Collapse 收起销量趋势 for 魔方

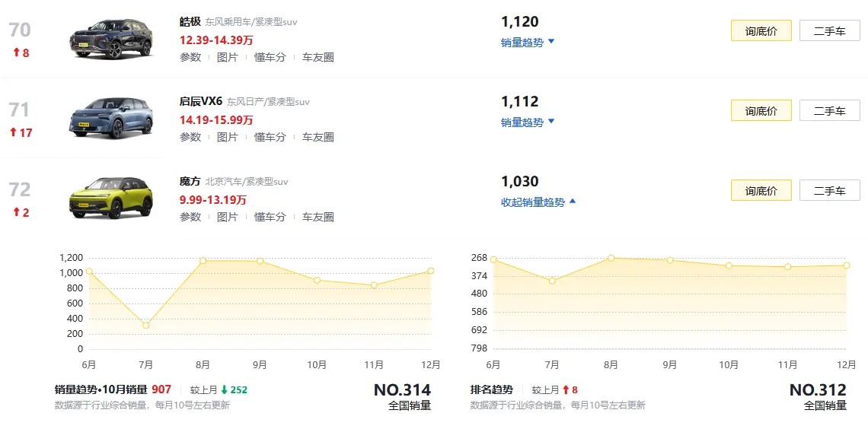[538, 202]
